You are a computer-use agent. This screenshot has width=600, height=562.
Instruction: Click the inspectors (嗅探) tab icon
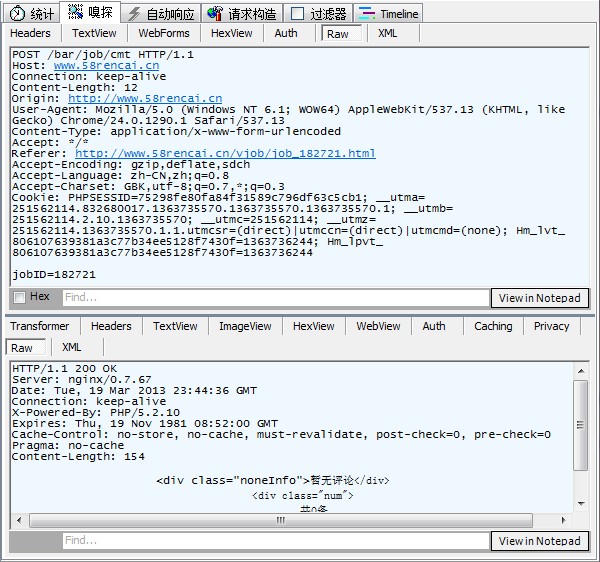(x=75, y=12)
